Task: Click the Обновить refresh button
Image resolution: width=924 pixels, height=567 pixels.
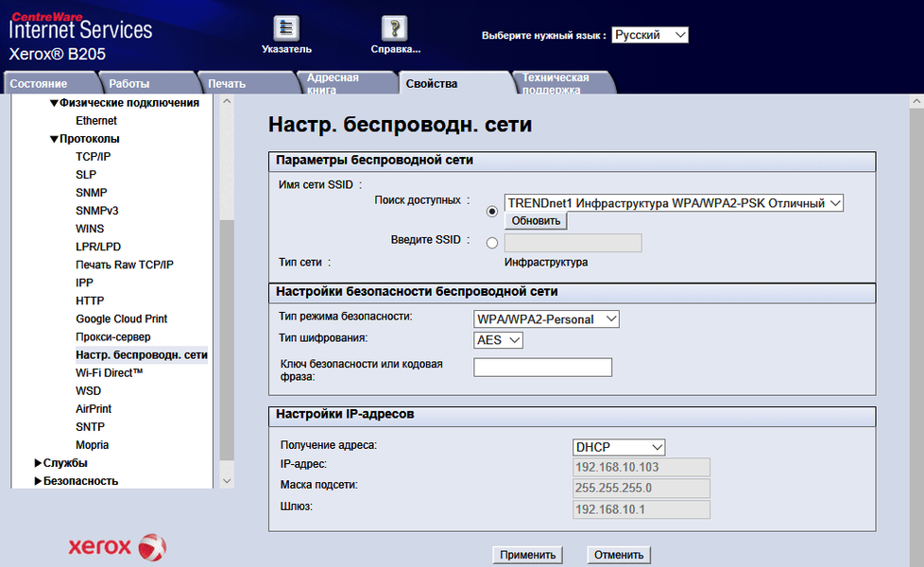Action: [x=536, y=221]
